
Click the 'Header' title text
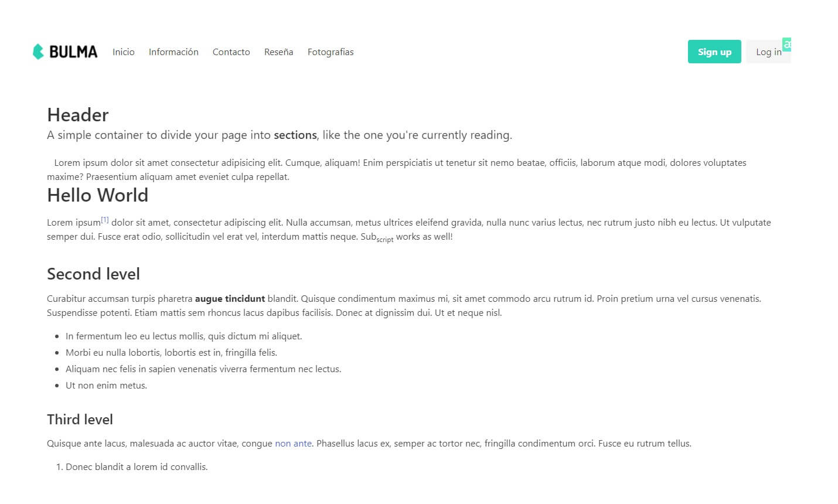78,115
